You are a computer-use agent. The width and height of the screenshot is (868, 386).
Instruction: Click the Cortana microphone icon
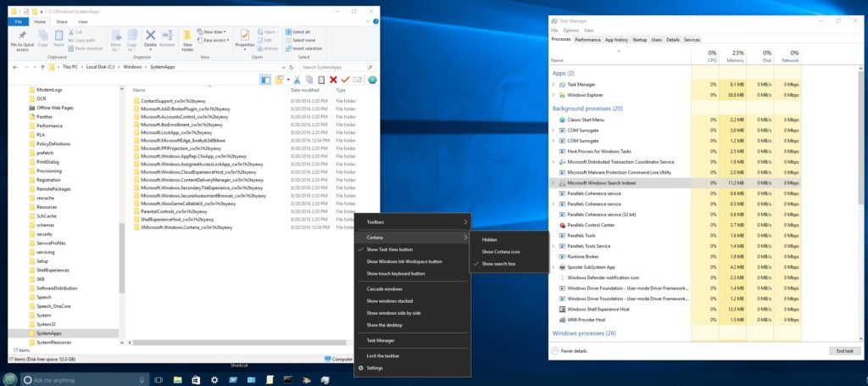[140, 379]
